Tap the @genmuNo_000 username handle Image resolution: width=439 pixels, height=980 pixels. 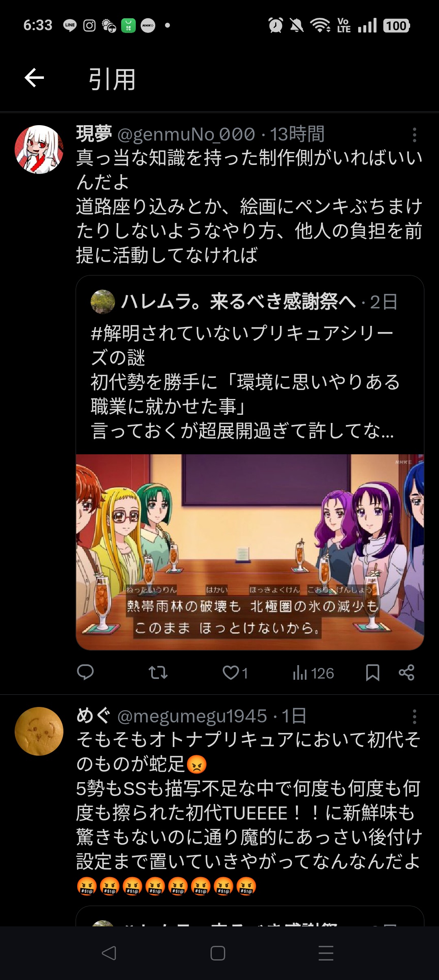(186, 134)
